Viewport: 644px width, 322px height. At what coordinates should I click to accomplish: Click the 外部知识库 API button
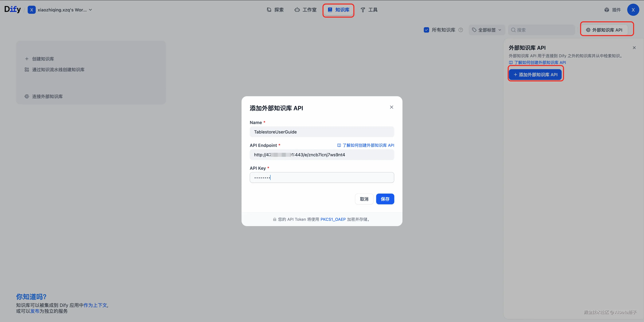tap(604, 30)
